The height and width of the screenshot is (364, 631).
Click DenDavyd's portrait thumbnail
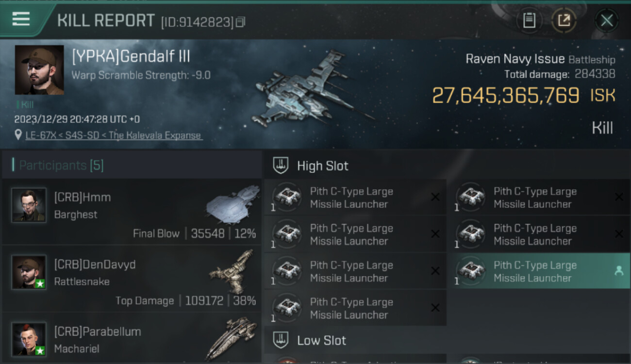pos(29,272)
